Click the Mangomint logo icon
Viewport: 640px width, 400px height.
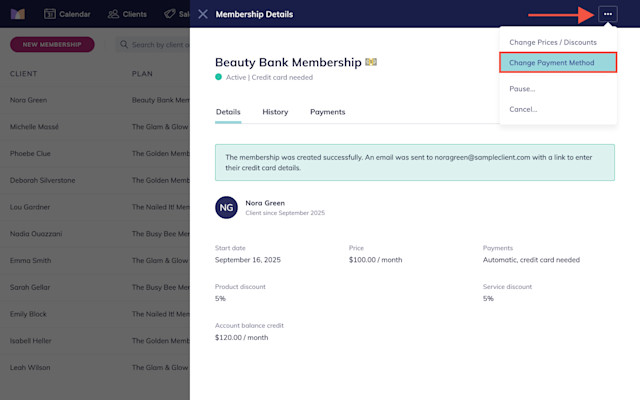18,14
